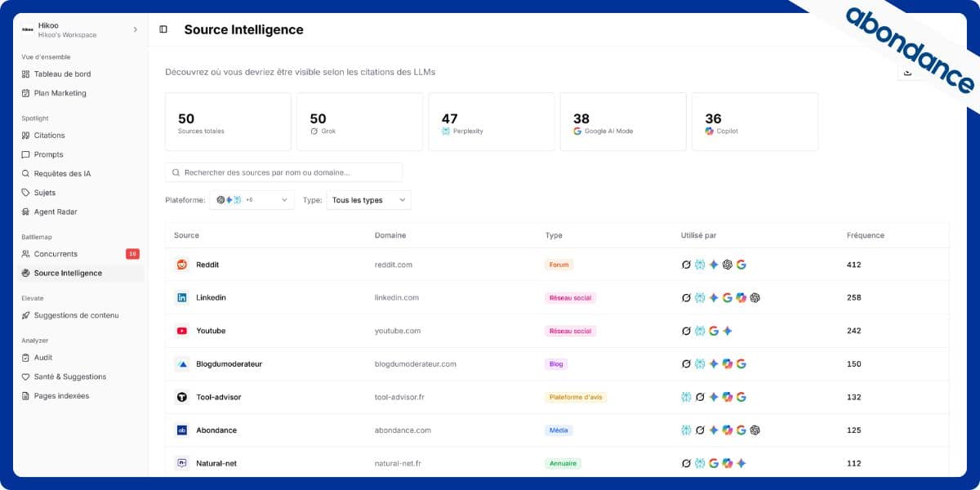This screenshot has height=490, width=980.
Task: Click the source search field
Action: point(283,172)
